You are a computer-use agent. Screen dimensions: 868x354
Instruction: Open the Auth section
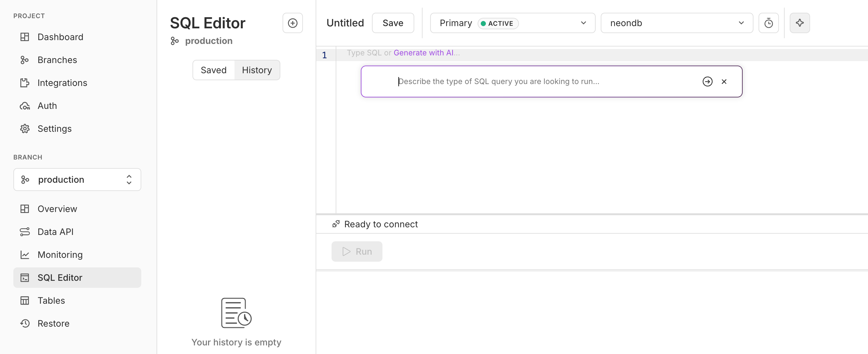click(x=47, y=105)
